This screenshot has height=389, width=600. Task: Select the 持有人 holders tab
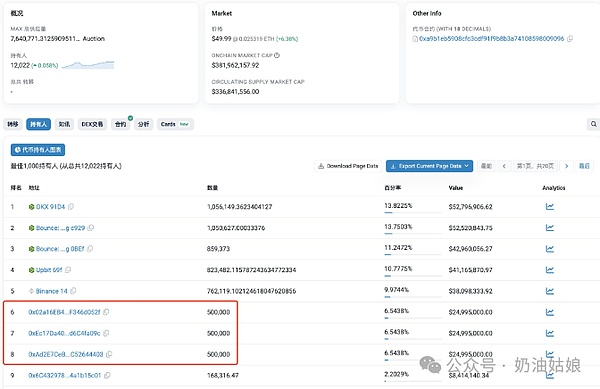click(x=38, y=124)
